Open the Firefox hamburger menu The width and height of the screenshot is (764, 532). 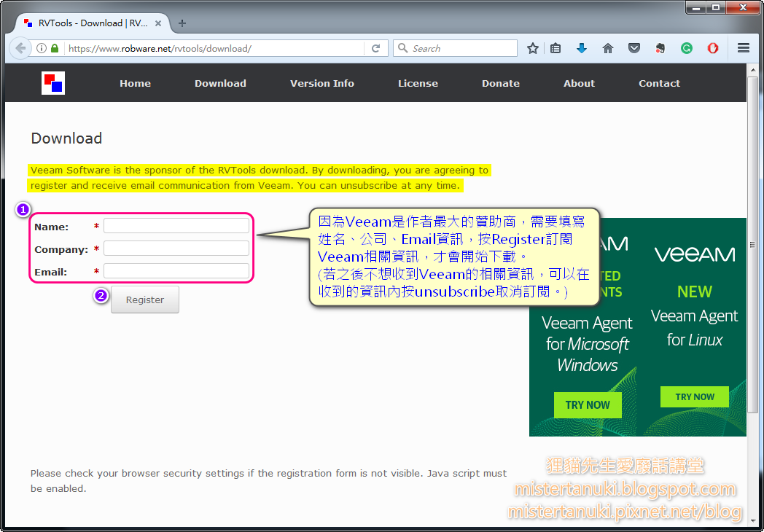744,48
